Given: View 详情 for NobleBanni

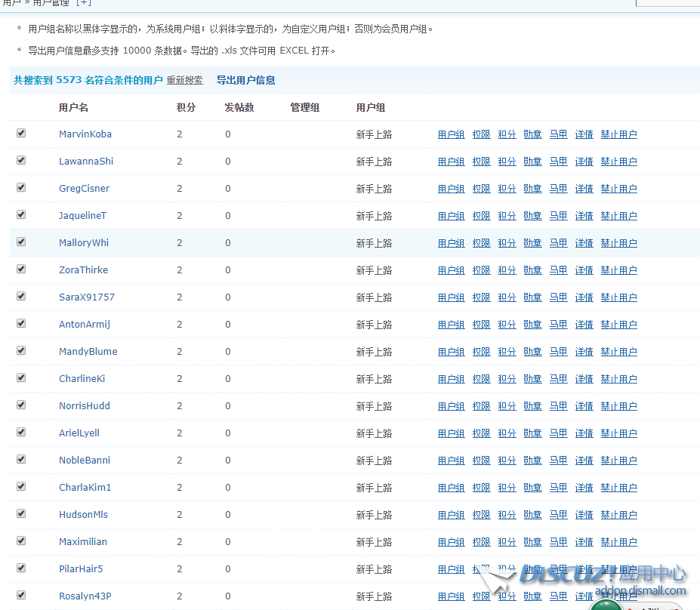Looking at the screenshot, I should pos(584,461).
